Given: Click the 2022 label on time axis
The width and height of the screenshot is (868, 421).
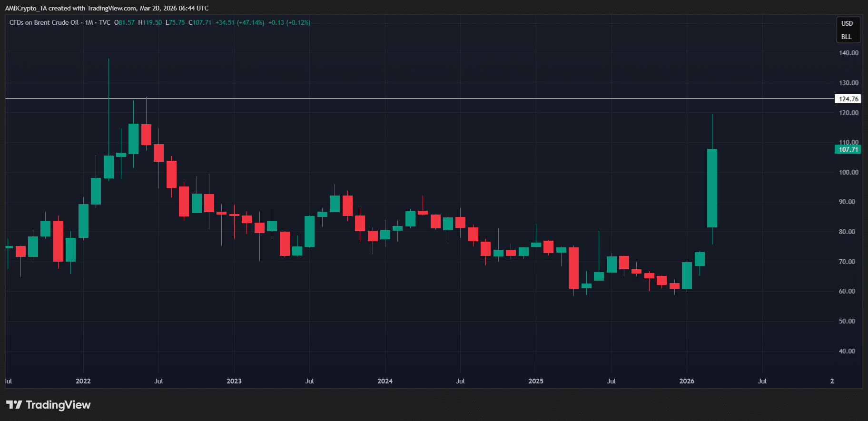Looking at the screenshot, I should tap(83, 381).
